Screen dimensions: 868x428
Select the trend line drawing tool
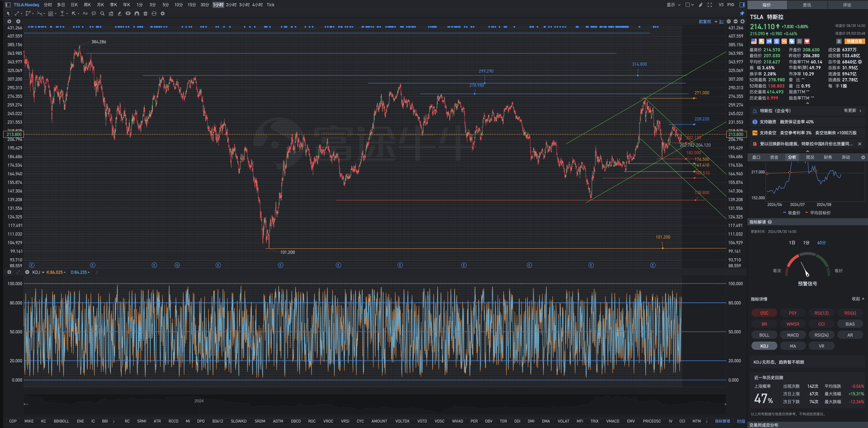tap(17, 13)
